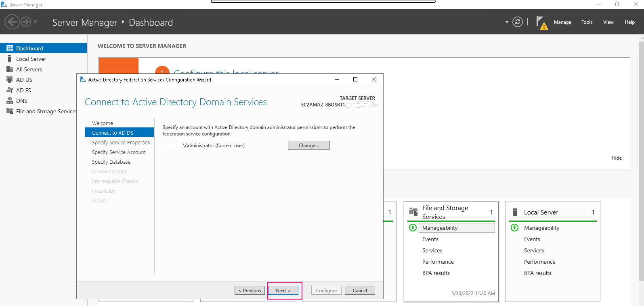This screenshot has width=644, height=306.
Task: Click the forward navigation arrow
Action: point(26,22)
